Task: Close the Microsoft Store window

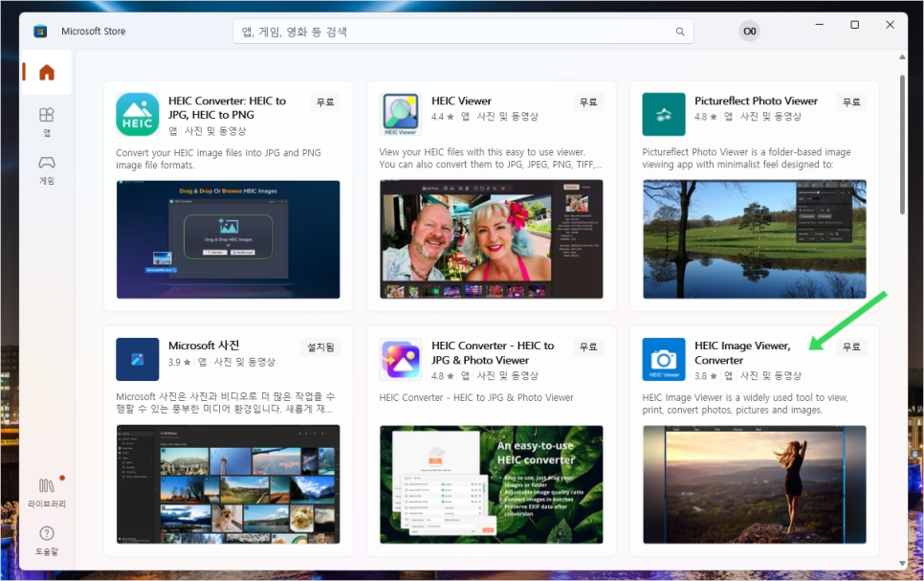Action: 890,25
